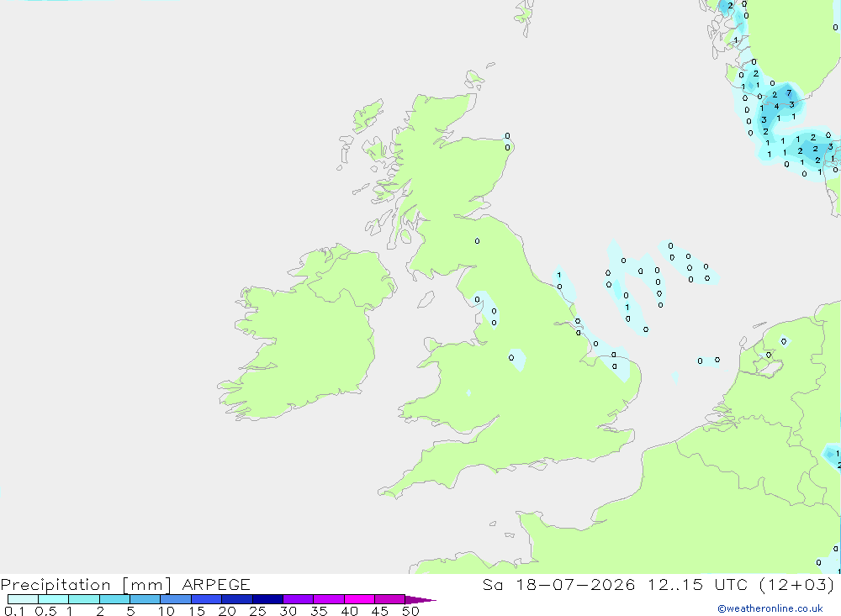This screenshot has height=616, width=841.
Task: Click the 'ARPEGE' model name
Action: (215, 585)
